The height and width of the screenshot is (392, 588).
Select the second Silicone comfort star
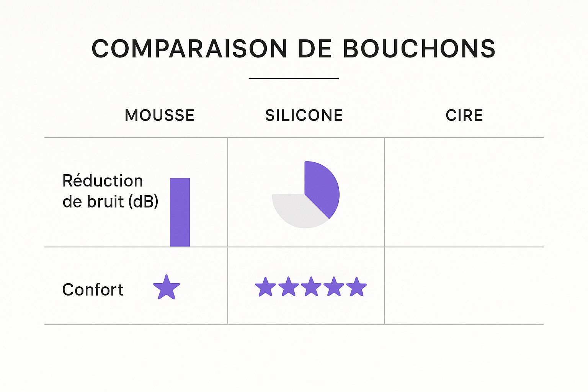288,287
